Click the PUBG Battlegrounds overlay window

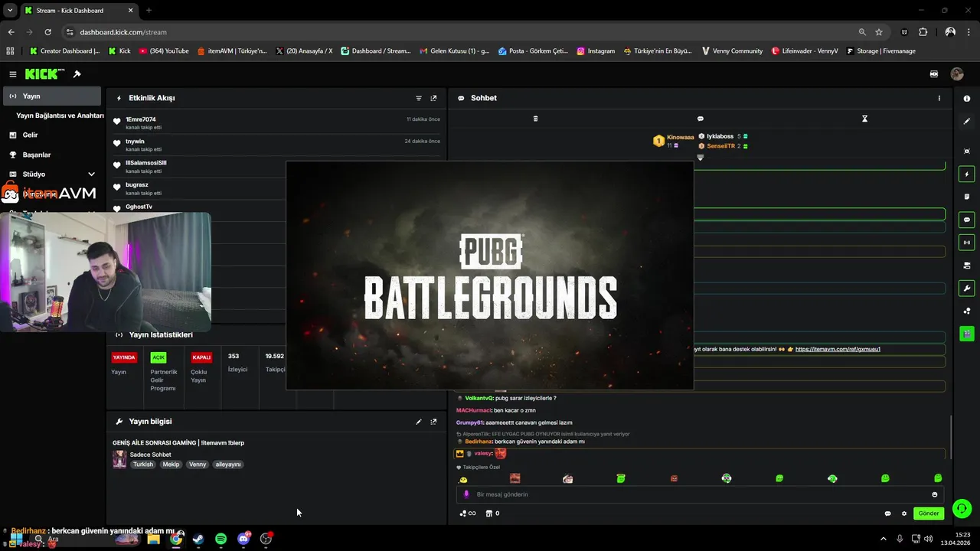(490, 275)
